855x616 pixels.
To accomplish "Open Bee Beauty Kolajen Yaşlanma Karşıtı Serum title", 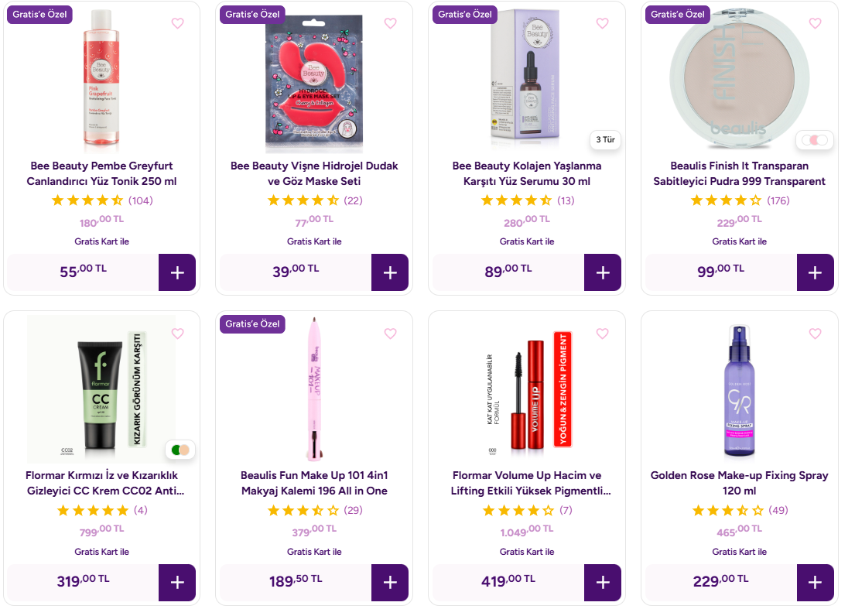I will (527, 173).
